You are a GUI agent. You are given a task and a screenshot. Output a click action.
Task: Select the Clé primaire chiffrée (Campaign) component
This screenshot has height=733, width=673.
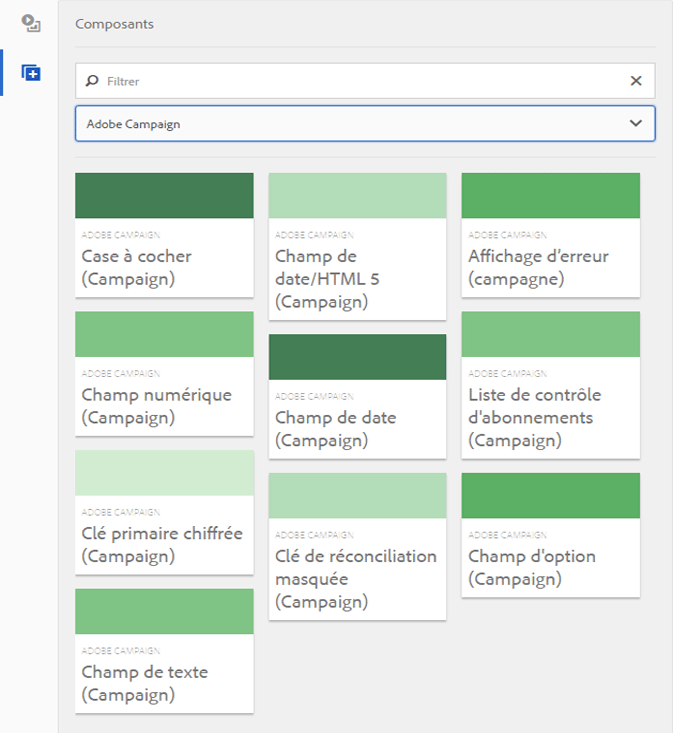164,512
